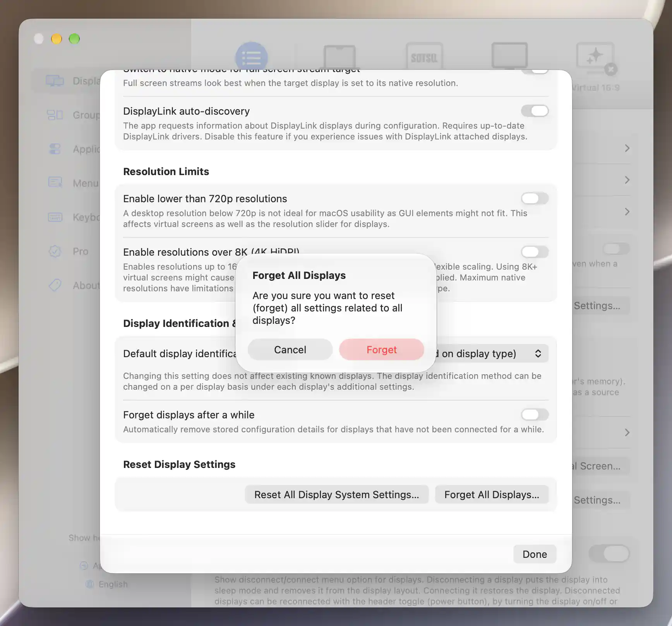Click Forget All Displays… button
Viewport: 672px width, 626px height.
click(x=492, y=494)
